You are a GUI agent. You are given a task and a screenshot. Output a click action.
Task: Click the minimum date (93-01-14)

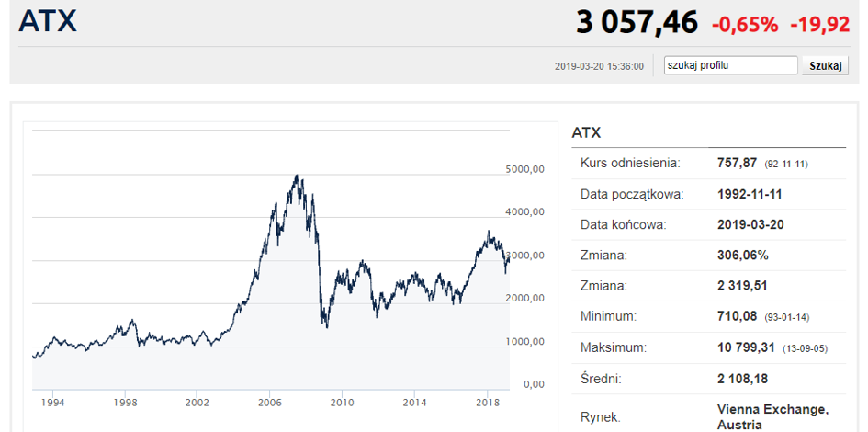tap(786, 318)
